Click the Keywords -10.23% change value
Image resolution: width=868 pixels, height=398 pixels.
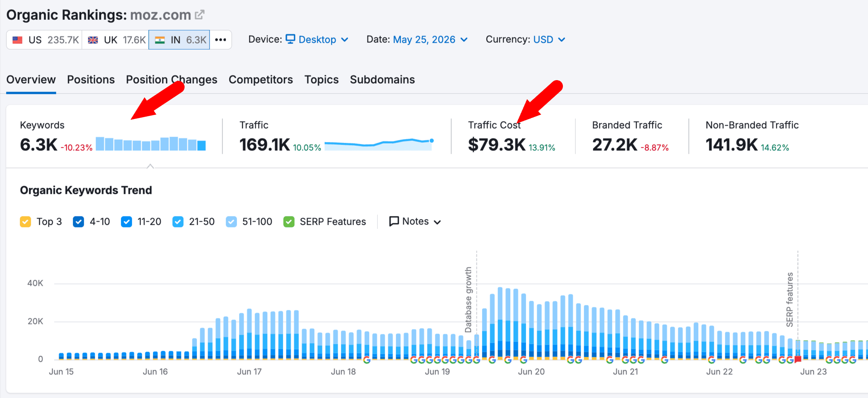[77, 148]
